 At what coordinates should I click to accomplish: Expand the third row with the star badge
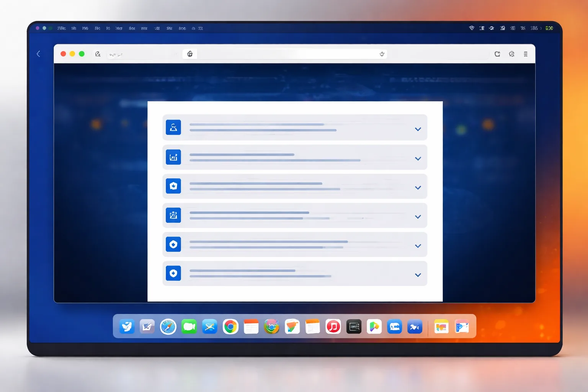tap(418, 188)
